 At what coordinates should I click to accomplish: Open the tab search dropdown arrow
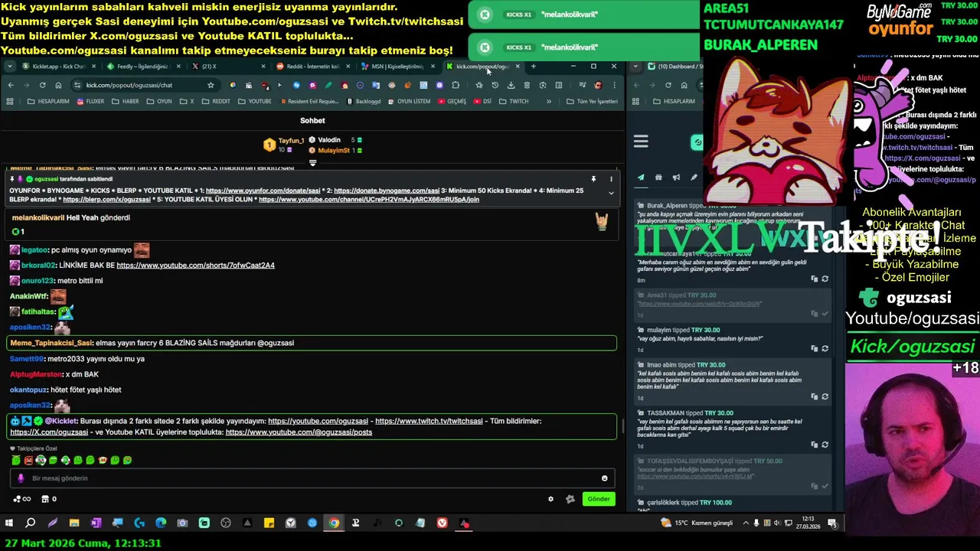click(x=9, y=67)
